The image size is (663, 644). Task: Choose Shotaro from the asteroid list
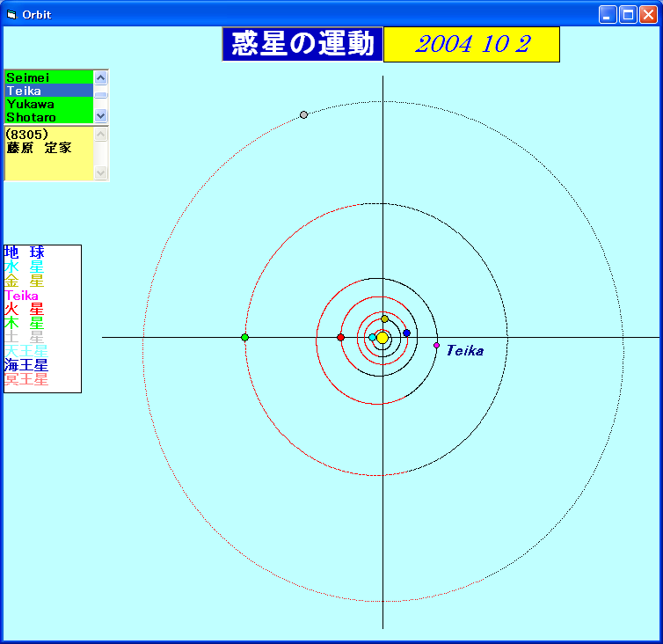tap(47, 117)
